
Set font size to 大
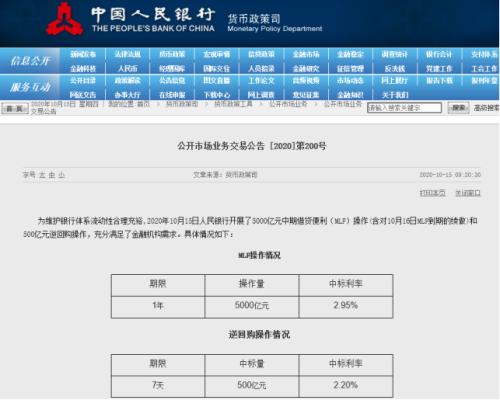pyautogui.click(x=42, y=175)
